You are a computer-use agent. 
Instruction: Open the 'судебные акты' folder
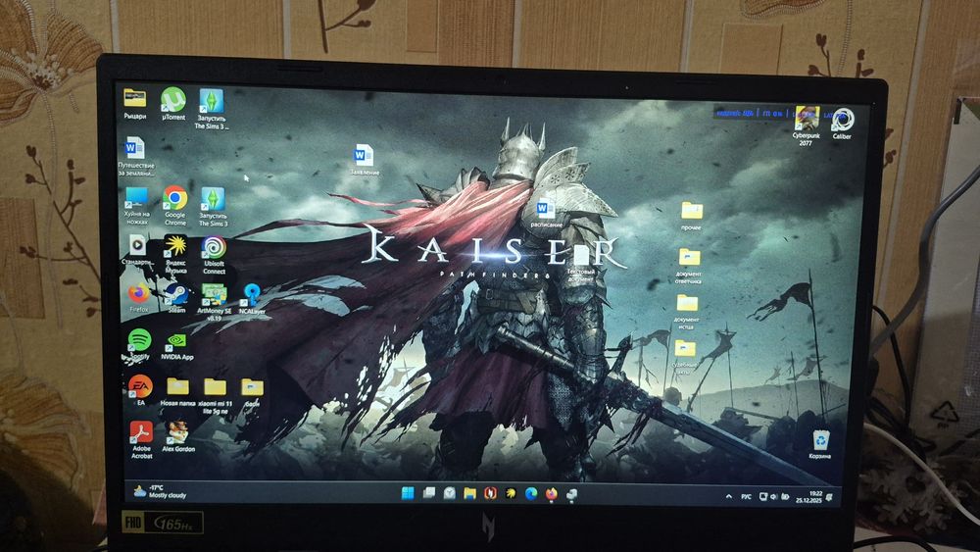coord(684,358)
